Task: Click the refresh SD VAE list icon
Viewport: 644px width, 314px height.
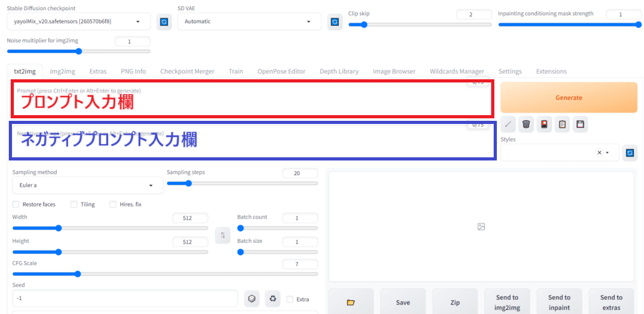Action: click(x=335, y=22)
